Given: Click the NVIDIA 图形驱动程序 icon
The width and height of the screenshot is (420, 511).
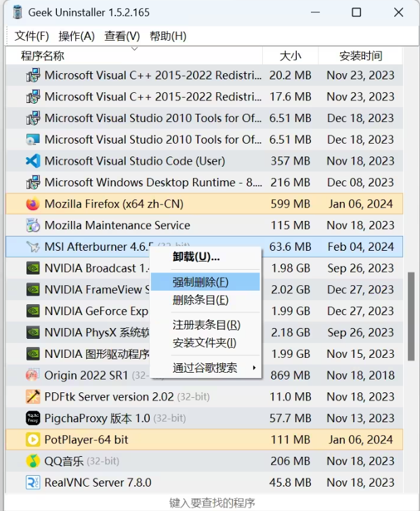Looking at the screenshot, I should click(x=33, y=354).
